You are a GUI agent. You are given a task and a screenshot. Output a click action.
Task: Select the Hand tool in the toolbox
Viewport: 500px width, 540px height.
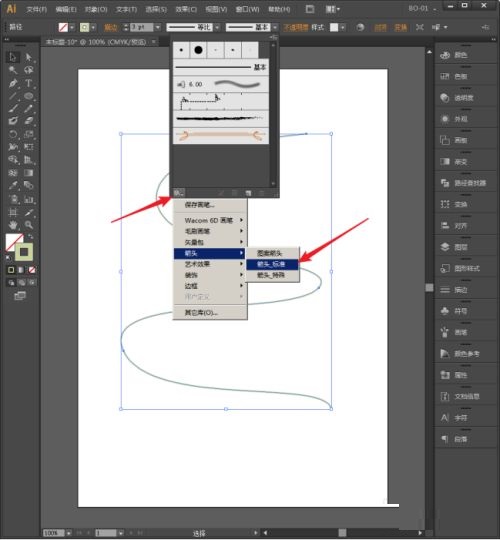[13, 225]
